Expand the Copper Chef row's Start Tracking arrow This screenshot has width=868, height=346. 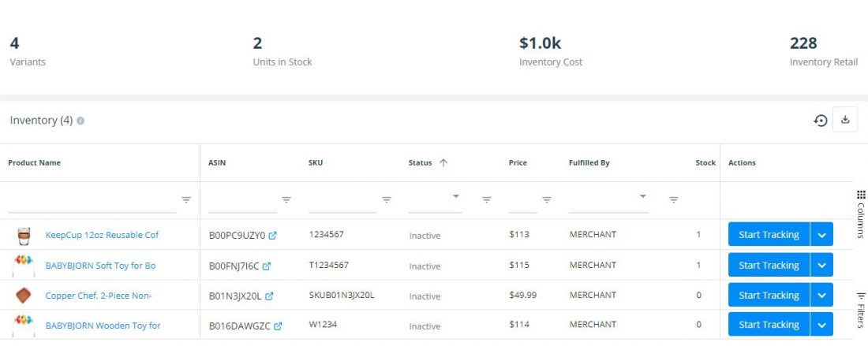click(x=821, y=295)
